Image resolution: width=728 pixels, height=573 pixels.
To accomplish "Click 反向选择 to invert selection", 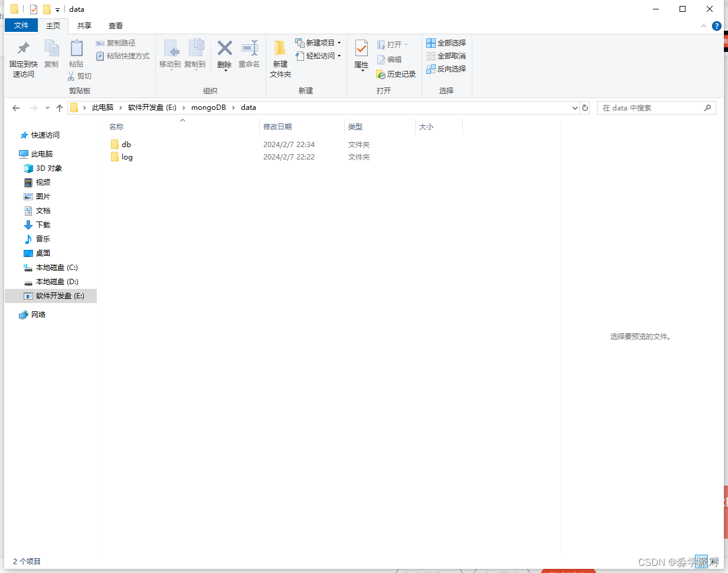I will tap(446, 68).
